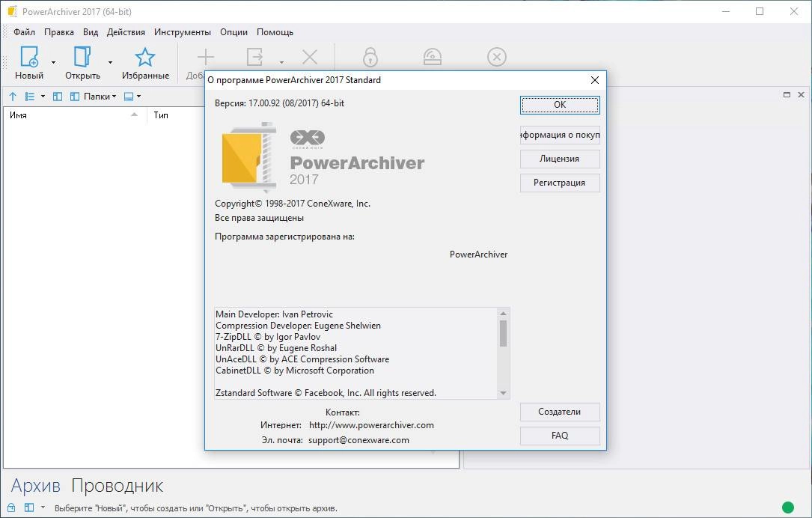Click the Delete X toolbar icon
Screen dimensions: 812x518
[310, 57]
